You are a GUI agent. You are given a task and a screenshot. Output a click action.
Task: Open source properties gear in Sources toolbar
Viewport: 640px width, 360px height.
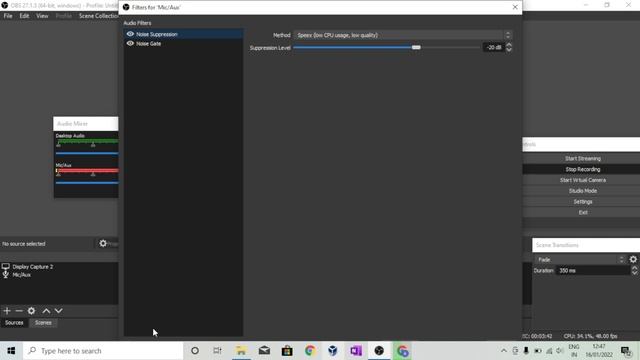[x=31, y=311]
